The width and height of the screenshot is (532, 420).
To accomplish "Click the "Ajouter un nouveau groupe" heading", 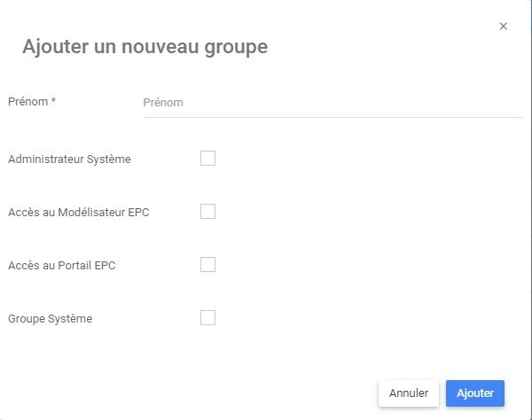I will click(x=145, y=47).
